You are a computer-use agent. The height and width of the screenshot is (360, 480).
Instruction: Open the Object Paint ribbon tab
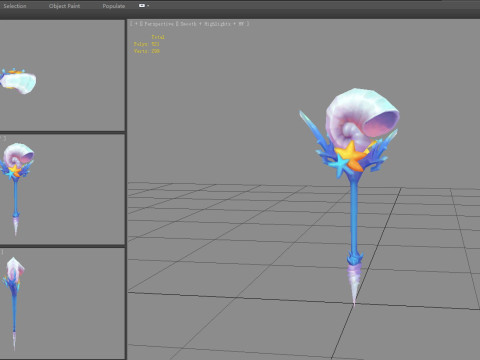(x=64, y=6)
